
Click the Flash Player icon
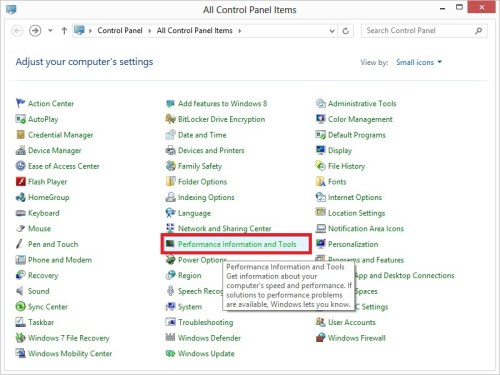pos(20,181)
